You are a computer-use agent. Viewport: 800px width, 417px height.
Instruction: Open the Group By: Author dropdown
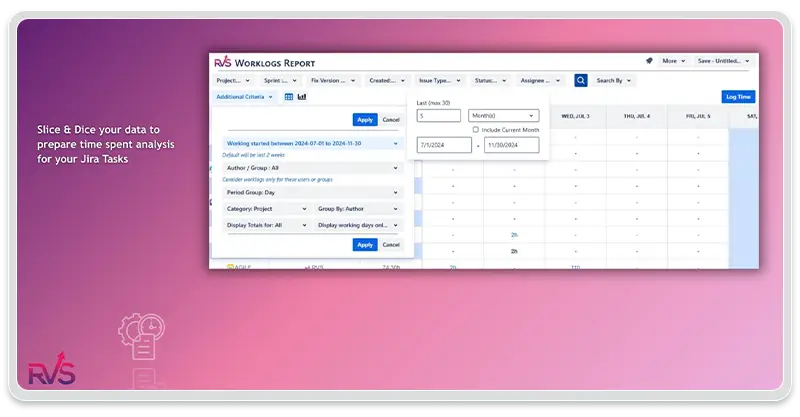coord(358,209)
